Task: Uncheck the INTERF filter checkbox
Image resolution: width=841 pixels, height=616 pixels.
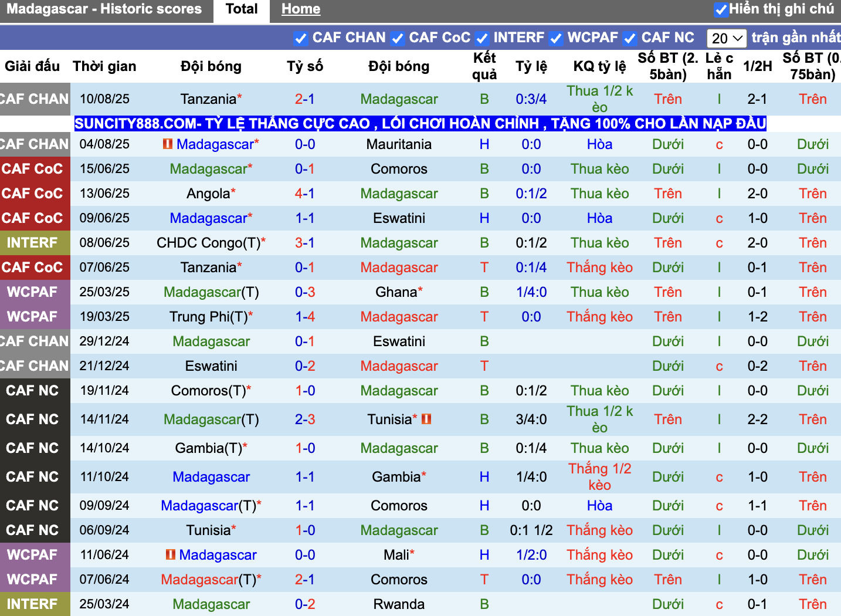Action: coord(481,39)
